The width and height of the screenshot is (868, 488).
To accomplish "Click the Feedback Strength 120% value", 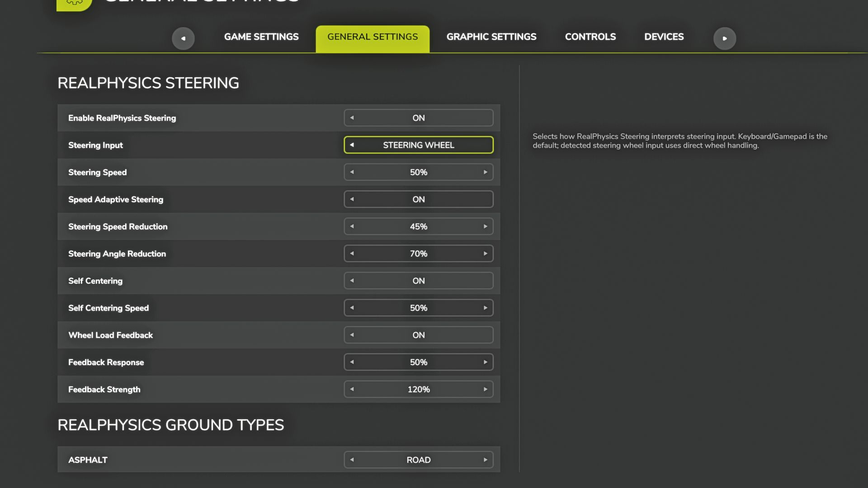I will 419,389.
